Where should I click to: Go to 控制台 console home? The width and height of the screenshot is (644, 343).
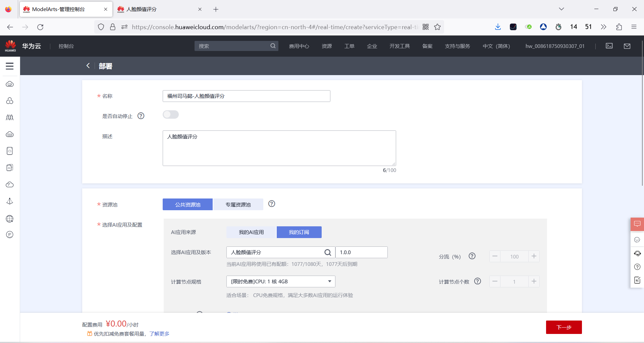(66, 46)
